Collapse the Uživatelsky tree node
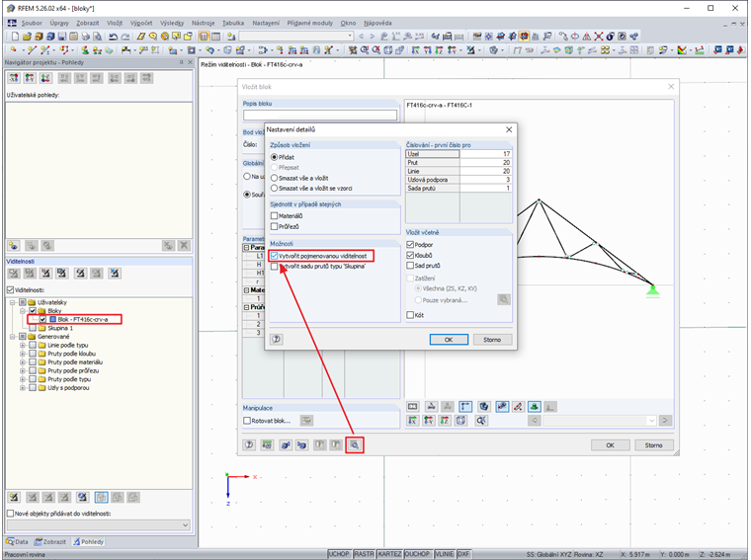Viewport: 751px width, 560px height. 13,302
